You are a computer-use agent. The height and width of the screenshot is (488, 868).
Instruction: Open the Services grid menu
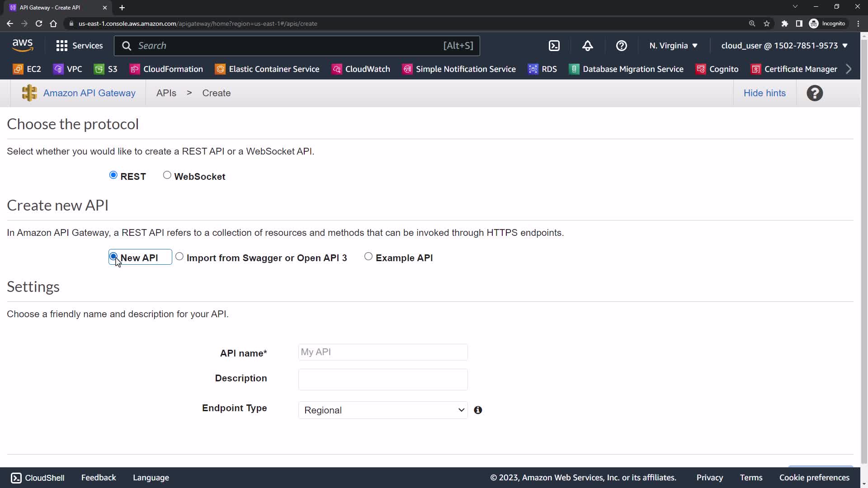tap(79, 46)
